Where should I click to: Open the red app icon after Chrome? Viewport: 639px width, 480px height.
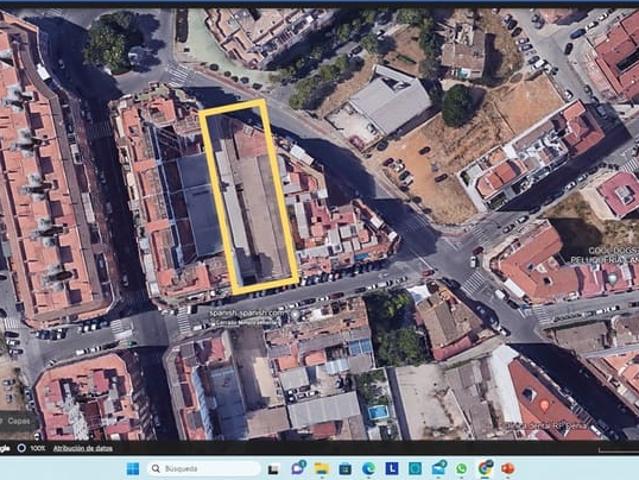point(508,468)
